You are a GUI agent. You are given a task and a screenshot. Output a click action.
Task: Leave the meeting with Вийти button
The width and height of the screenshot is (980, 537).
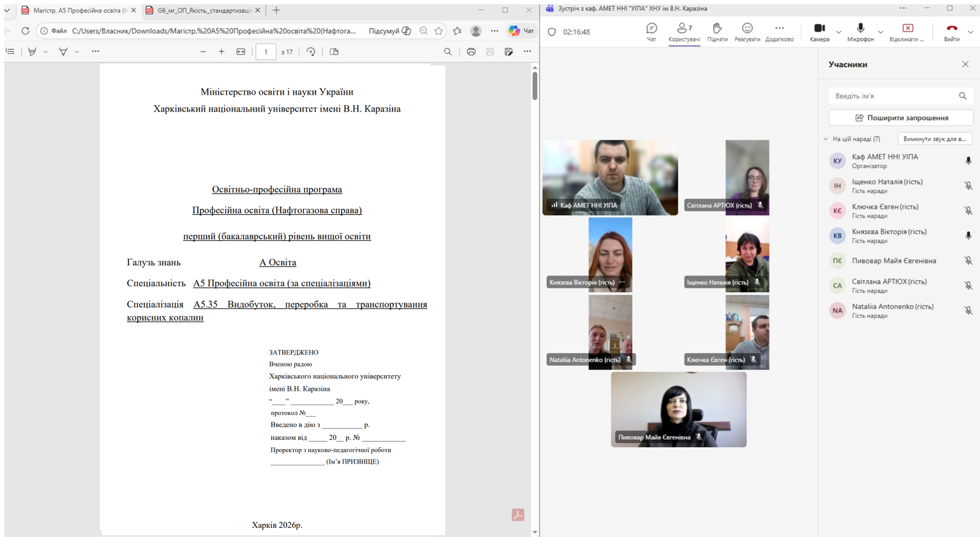951,32
